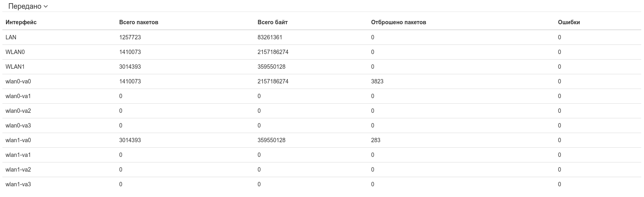Click the wlan0-va0 interface name
Viewport: 644px width, 197px height.
pyautogui.click(x=18, y=81)
